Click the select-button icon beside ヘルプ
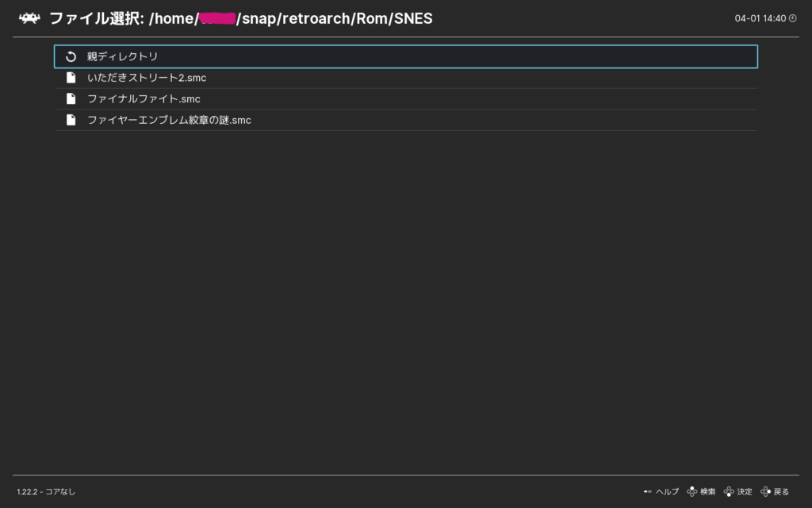The width and height of the screenshot is (812, 508). click(x=648, y=492)
